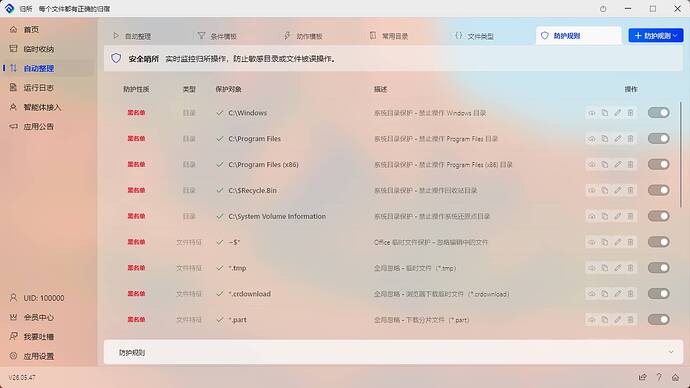Click the 保护对象 column header

(228, 89)
